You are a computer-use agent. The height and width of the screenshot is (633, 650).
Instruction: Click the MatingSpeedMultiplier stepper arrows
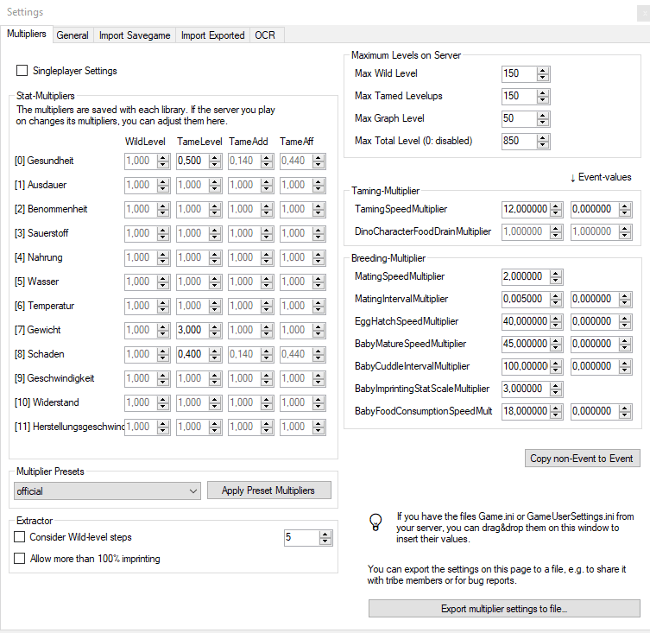[556, 276]
